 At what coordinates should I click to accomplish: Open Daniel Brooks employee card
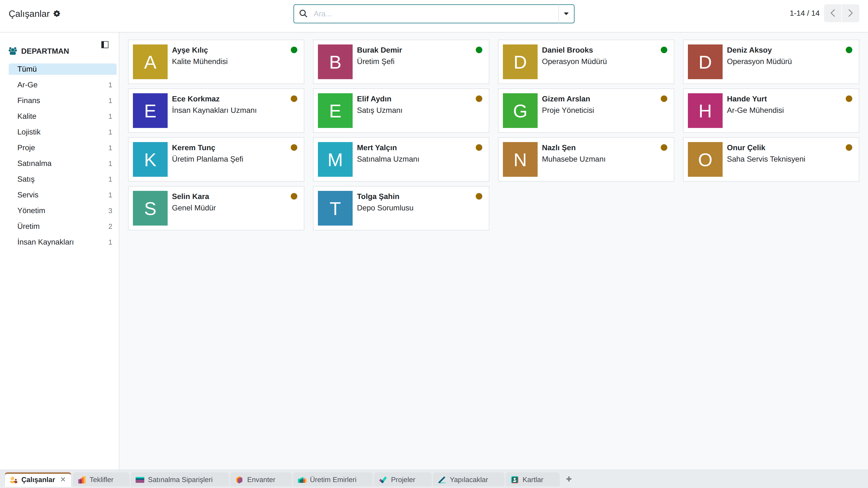[x=586, y=62]
